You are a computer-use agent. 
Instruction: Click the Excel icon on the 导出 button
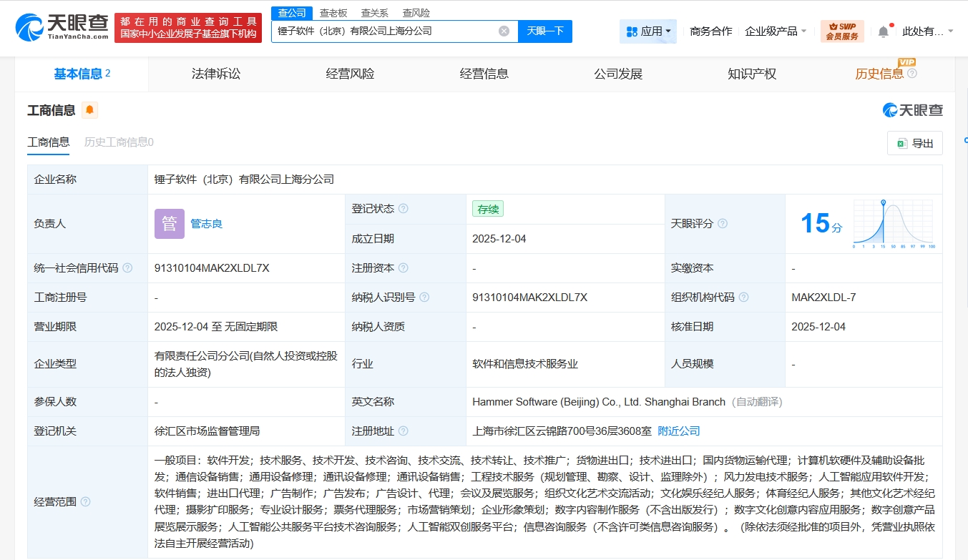click(904, 142)
